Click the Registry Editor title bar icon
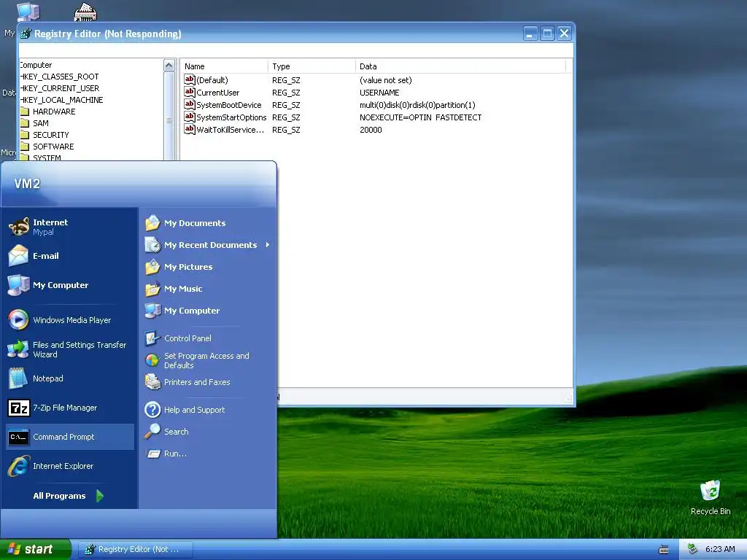The image size is (747, 560). pos(26,34)
